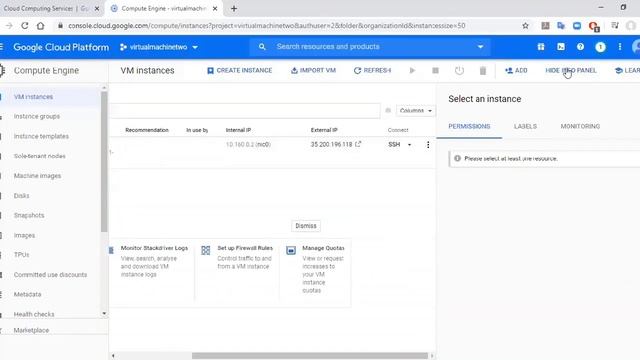The image size is (640, 360).
Task: Switch to PERMISSIONS tab
Action: point(469,127)
